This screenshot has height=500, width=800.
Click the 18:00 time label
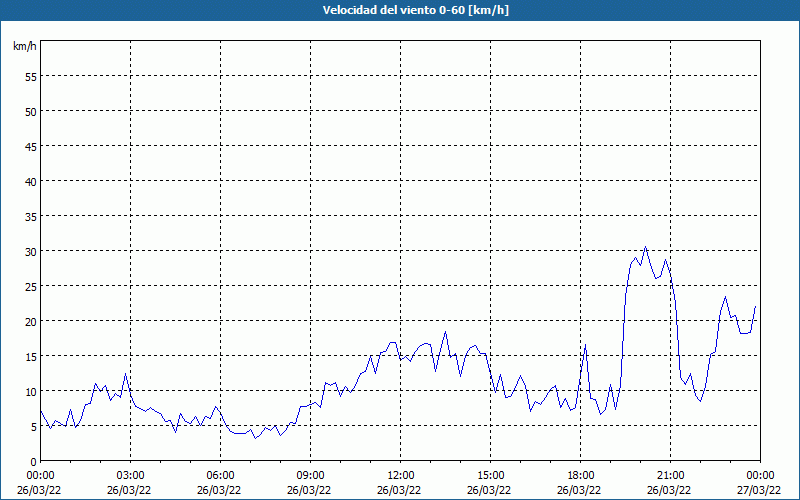click(x=580, y=476)
